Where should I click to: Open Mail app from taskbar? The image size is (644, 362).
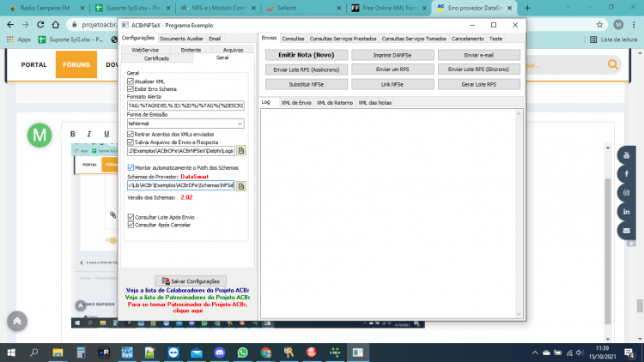[x=197, y=353]
